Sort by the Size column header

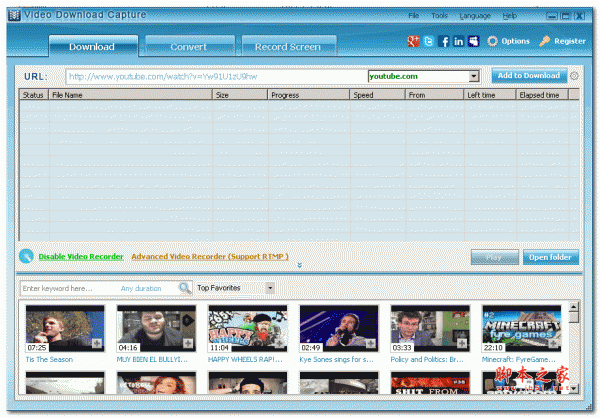tap(240, 95)
